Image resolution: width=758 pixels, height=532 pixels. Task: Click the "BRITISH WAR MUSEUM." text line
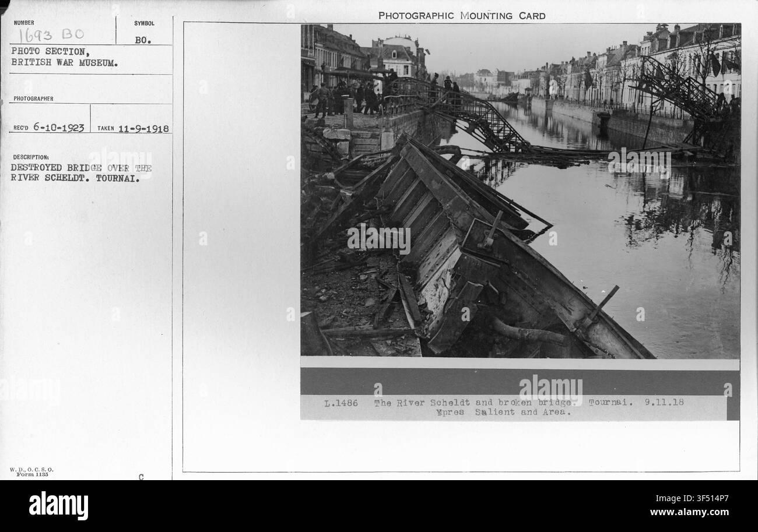(64, 62)
